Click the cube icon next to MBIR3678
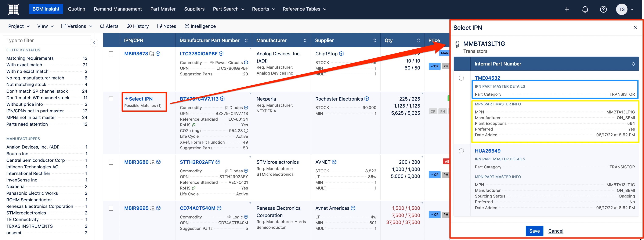644x240 pixels. click(x=158, y=54)
